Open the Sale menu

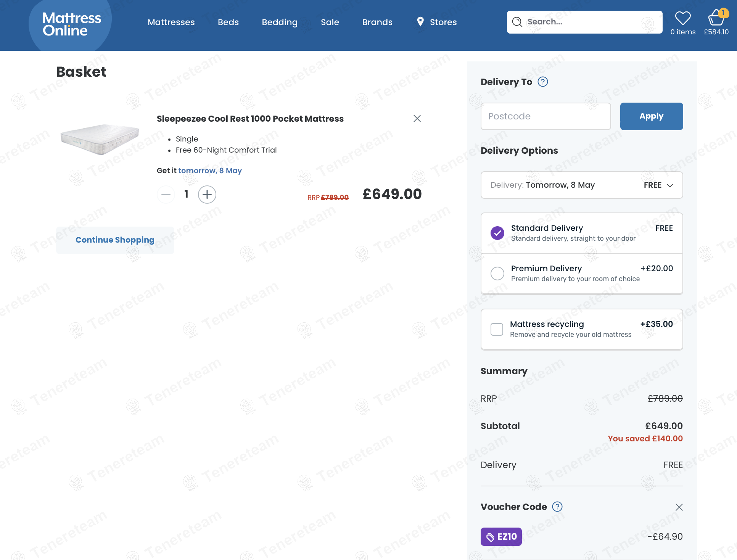coord(330,22)
